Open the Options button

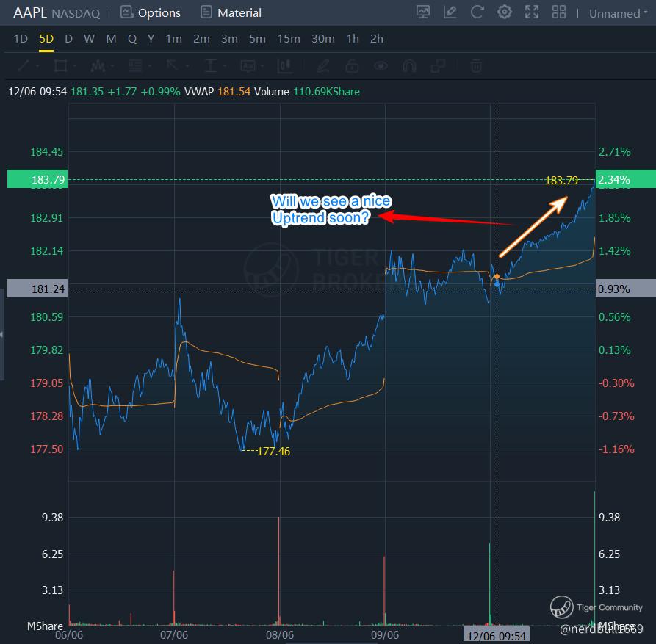point(151,12)
